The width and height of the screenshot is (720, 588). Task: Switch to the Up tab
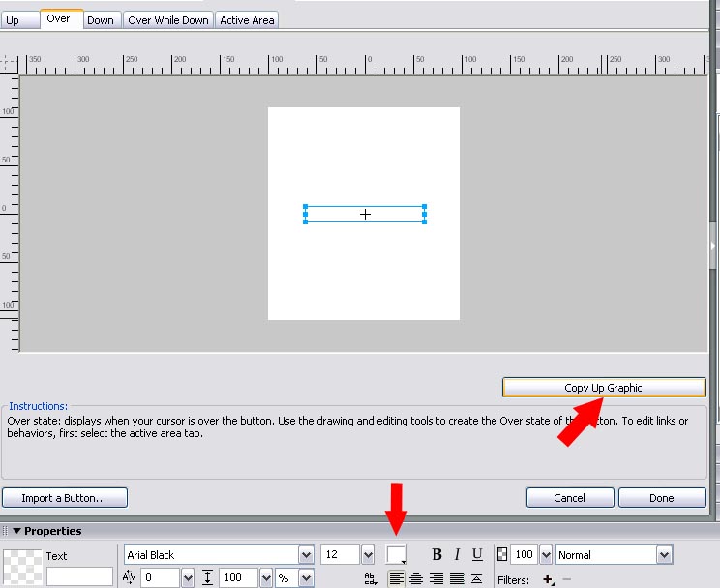(13, 20)
